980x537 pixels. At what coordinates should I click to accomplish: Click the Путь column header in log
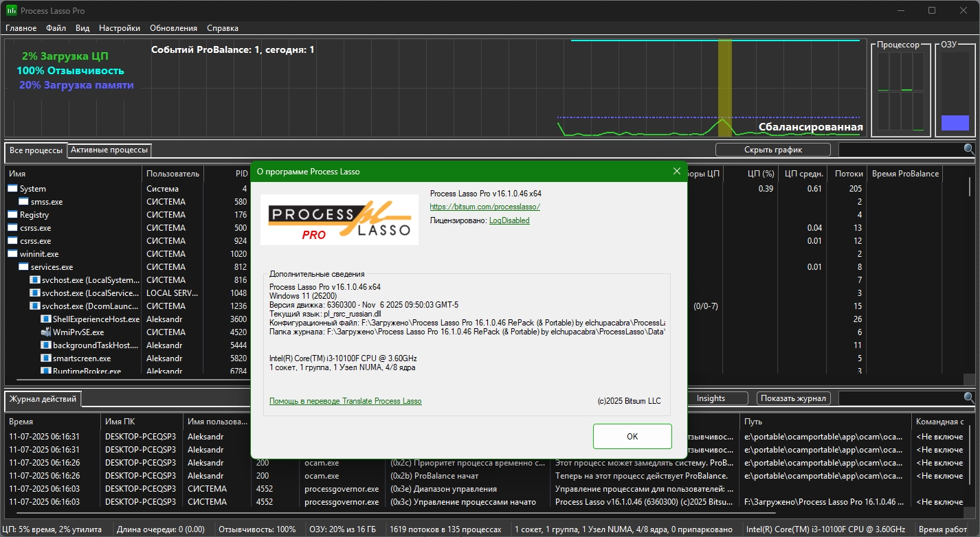pyautogui.click(x=826, y=422)
